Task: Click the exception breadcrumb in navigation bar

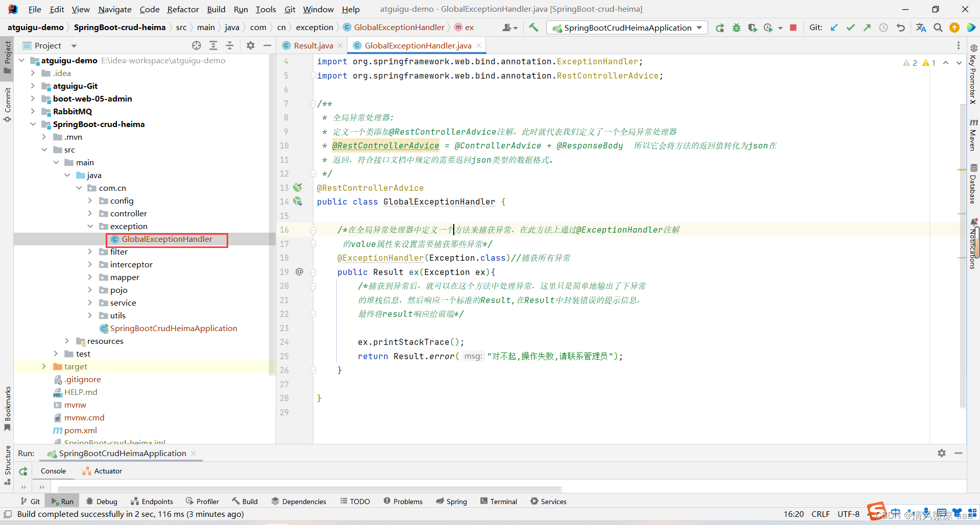Action: coord(314,28)
